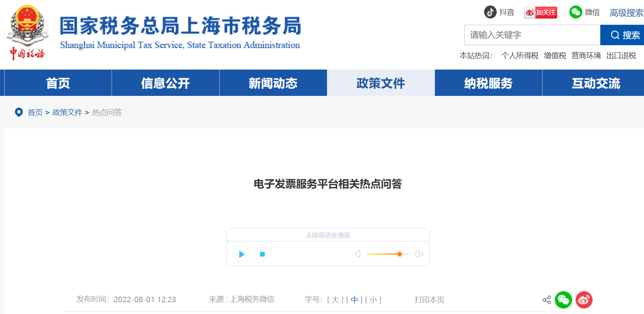This screenshot has height=314, width=644.
Task: Play the audio voice broadcast
Action: 241,254
